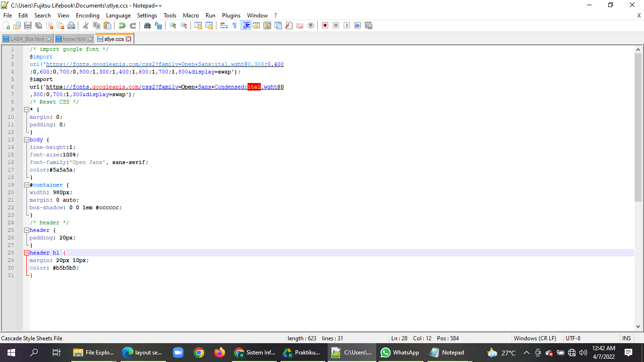
Task: Close the LAB4_Box.html tab
Action: click(49, 39)
